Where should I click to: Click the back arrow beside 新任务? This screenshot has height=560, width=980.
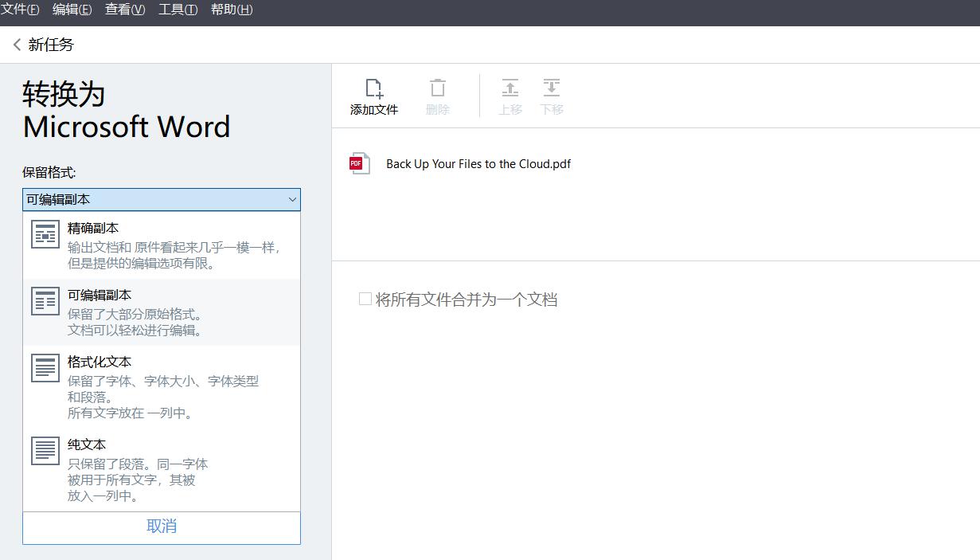coord(17,45)
